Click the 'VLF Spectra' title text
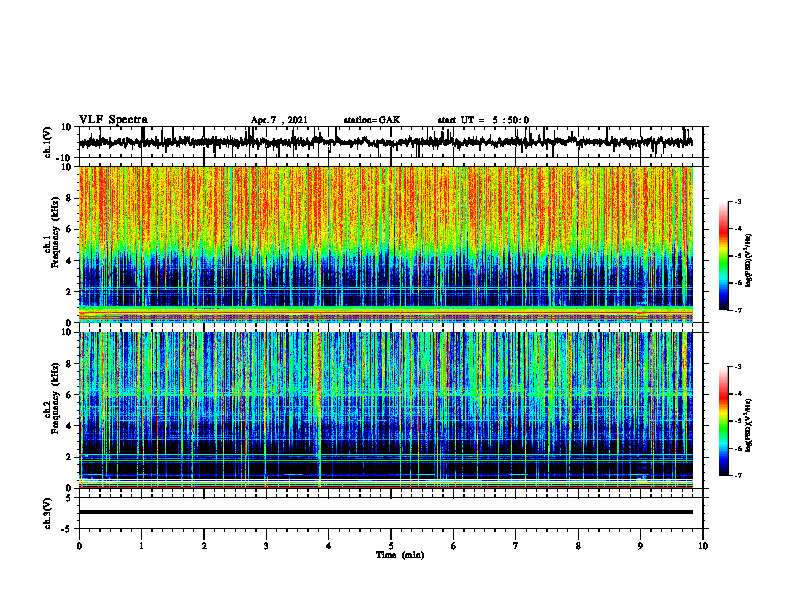792x612 pixels. (x=113, y=120)
